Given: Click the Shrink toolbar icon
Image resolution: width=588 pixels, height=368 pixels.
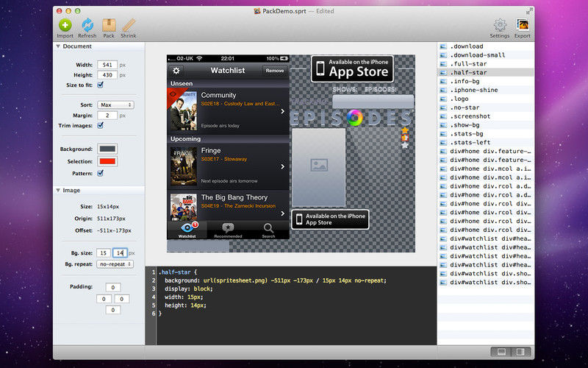Looking at the screenshot, I should [129, 26].
